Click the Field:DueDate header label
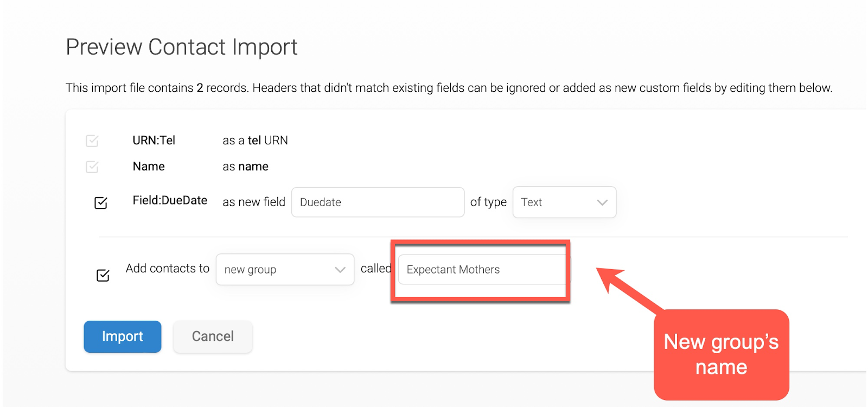The width and height of the screenshot is (868, 407). tap(170, 200)
